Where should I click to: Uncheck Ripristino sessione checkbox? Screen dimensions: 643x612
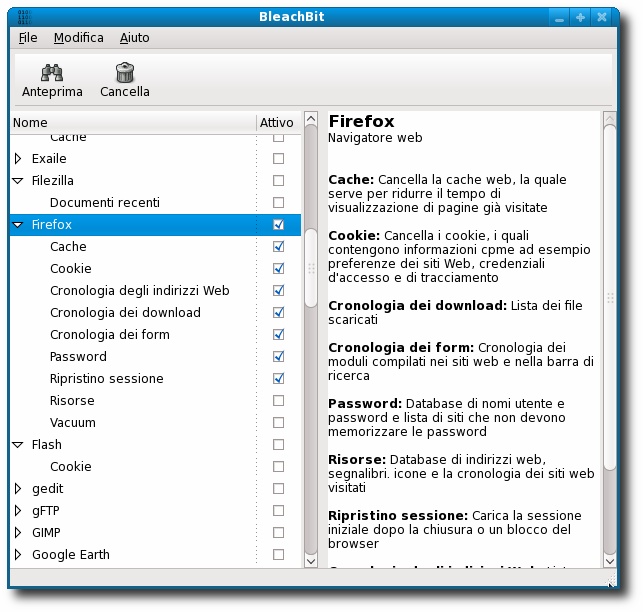[278, 378]
